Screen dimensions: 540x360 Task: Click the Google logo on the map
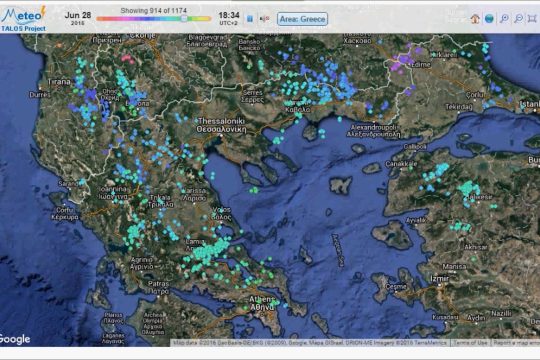(14, 339)
